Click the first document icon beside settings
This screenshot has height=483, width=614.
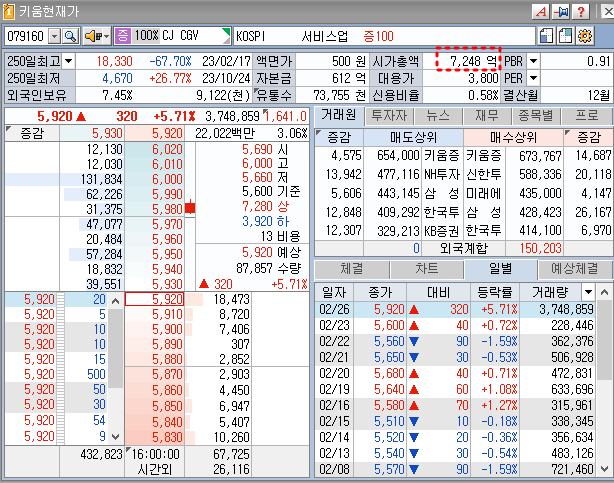546,36
